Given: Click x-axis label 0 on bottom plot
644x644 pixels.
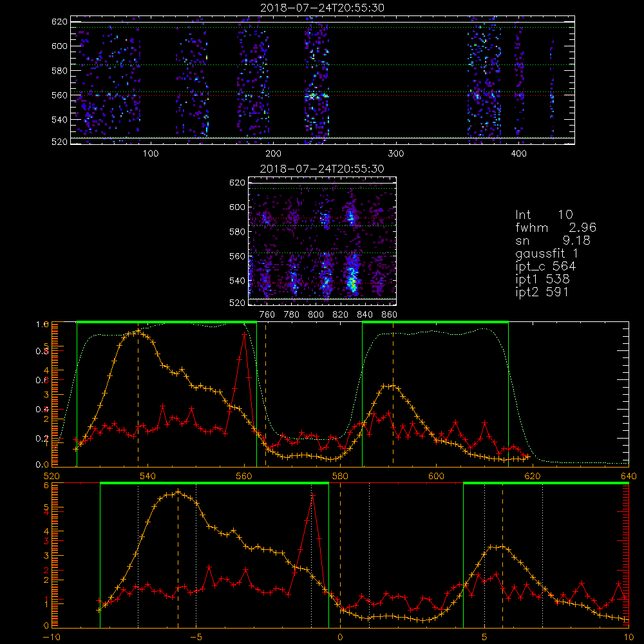Looking at the screenshot, I should (341, 638).
